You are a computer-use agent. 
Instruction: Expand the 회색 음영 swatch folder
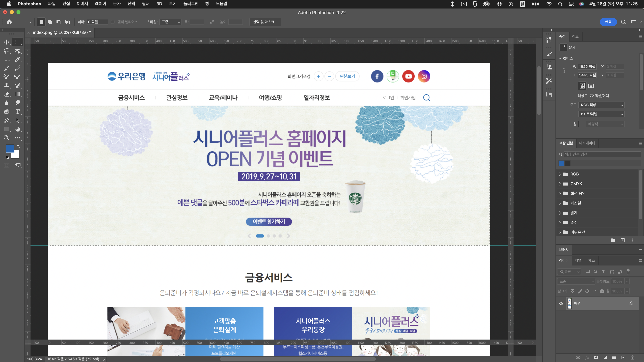click(560, 193)
